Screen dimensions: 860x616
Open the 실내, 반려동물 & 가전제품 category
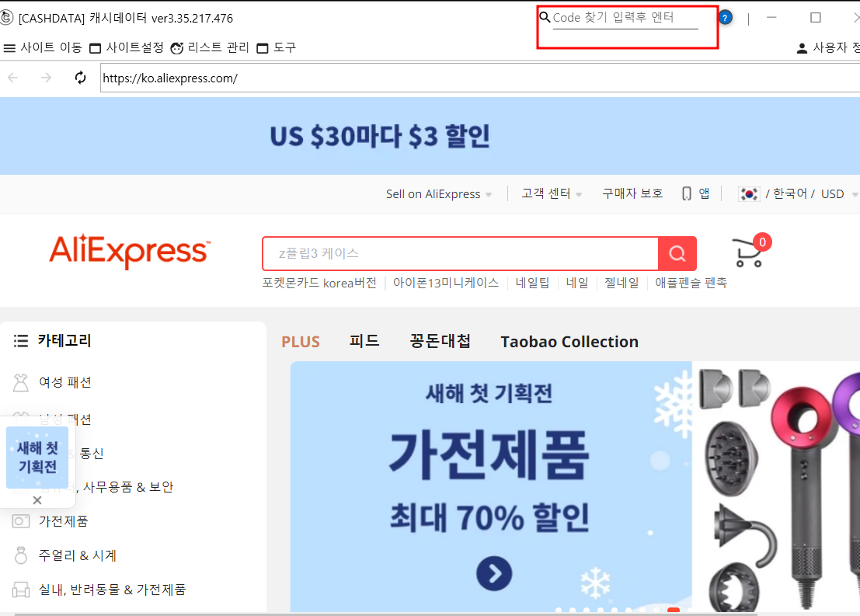[113, 590]
